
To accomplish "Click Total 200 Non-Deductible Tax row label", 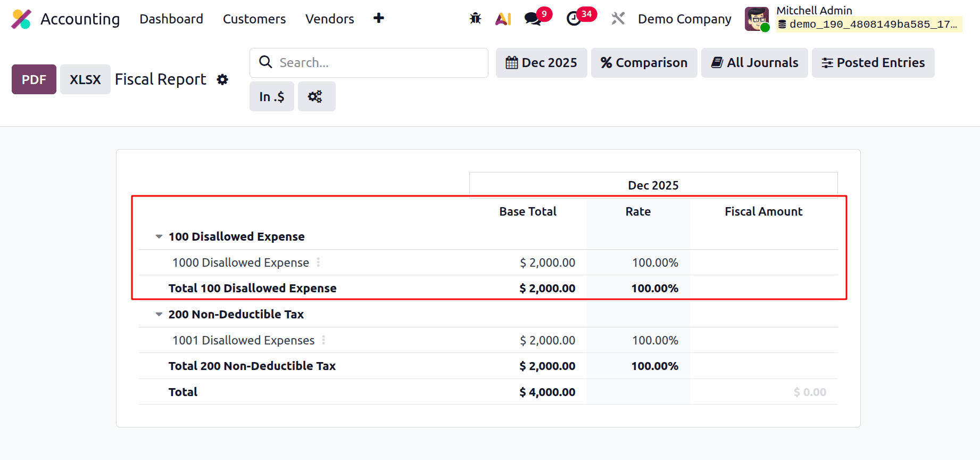I will click(x=252, y=366).
